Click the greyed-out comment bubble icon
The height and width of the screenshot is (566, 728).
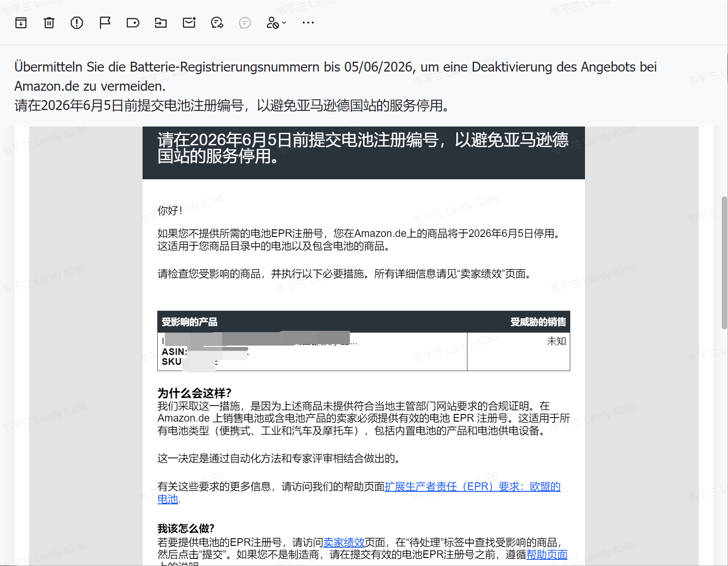245,22
